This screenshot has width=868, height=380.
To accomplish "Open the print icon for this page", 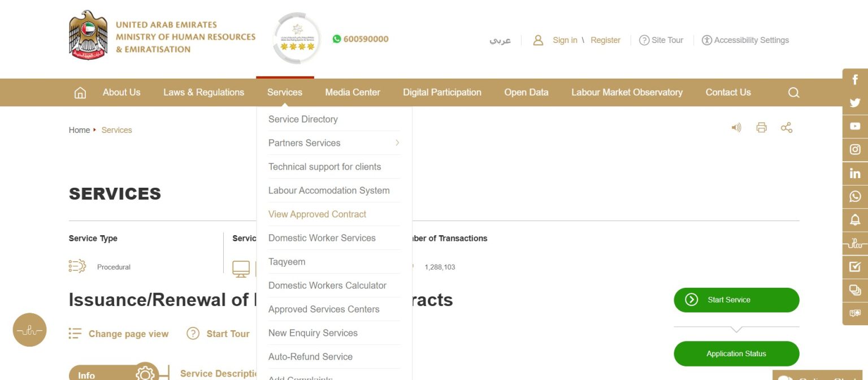I will pyautogui.click(x=761, y=128).
